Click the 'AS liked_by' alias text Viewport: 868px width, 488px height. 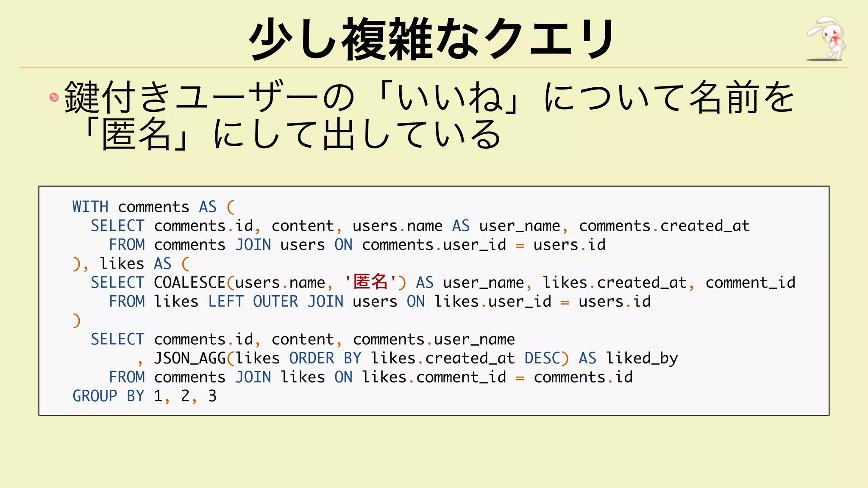pos(628,358)
